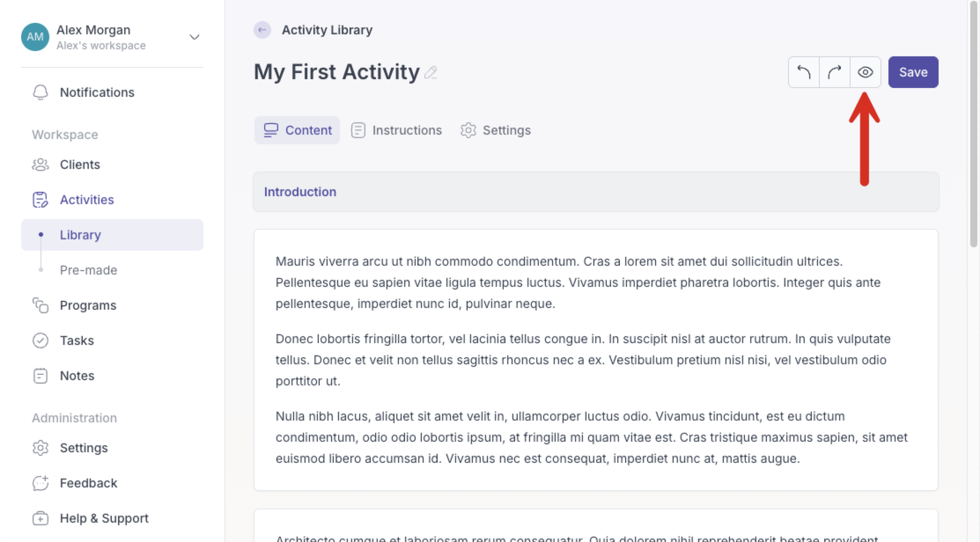This screenshot has width=980, height=542.
Task: Click the Save button
Action: [913, 72]
